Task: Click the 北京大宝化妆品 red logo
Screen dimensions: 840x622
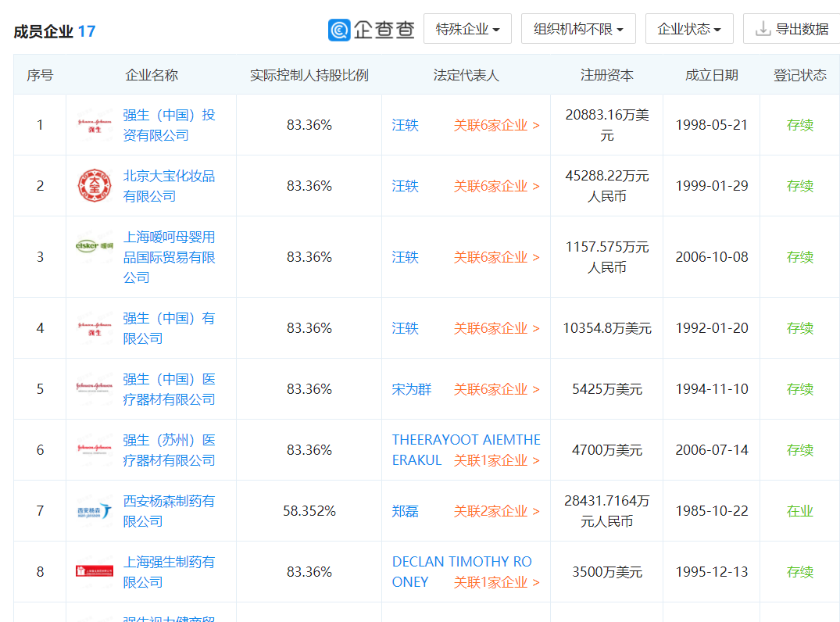Action: [x=95, y=186]
